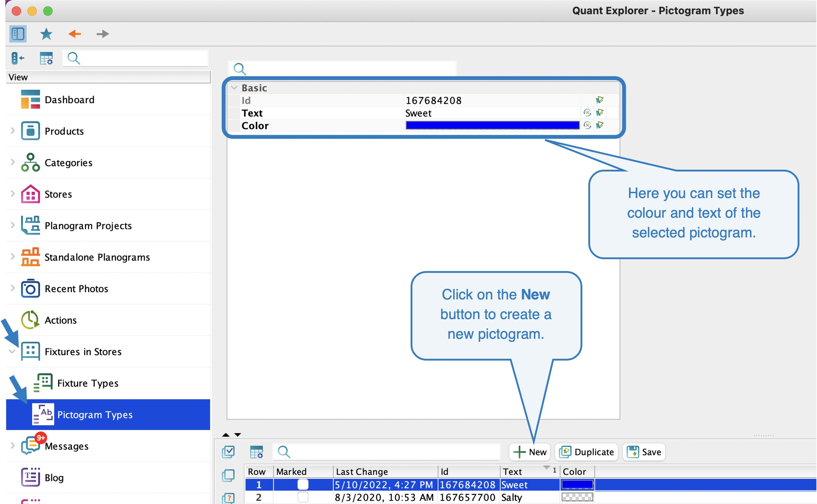
Task: Click the up triangle above the table
Action: coord(226,435)
